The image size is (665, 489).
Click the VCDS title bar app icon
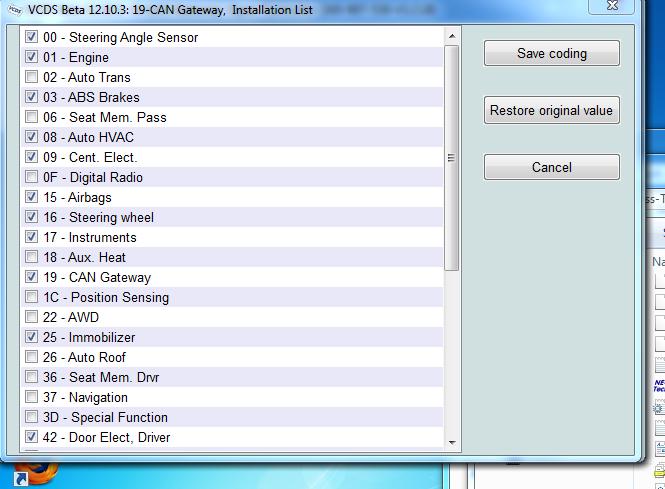[x=15, y=9]
